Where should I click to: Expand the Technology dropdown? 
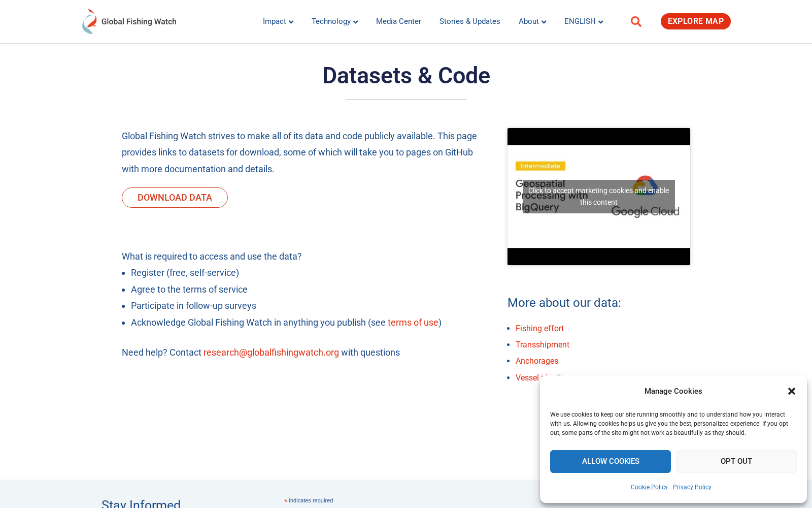point(335,21)
